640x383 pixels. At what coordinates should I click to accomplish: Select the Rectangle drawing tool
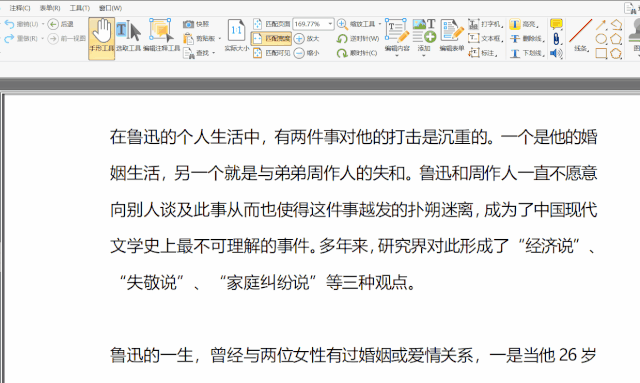click(x=601, y=53)
